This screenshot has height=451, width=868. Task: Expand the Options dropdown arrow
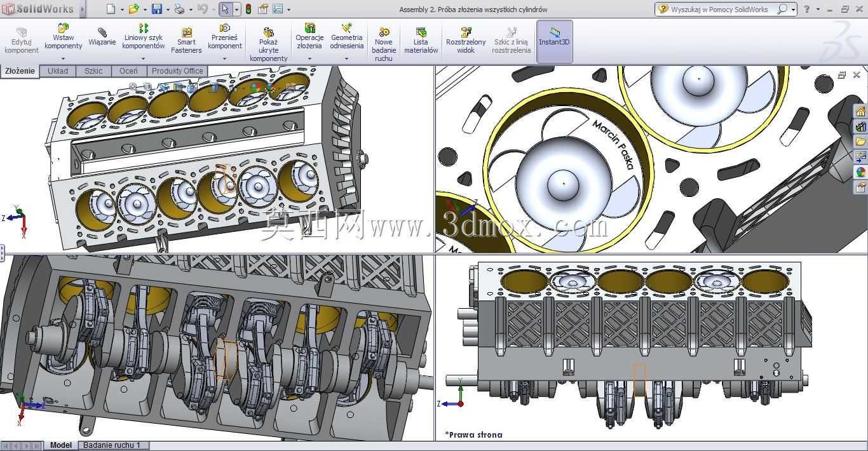coord(289,10)
